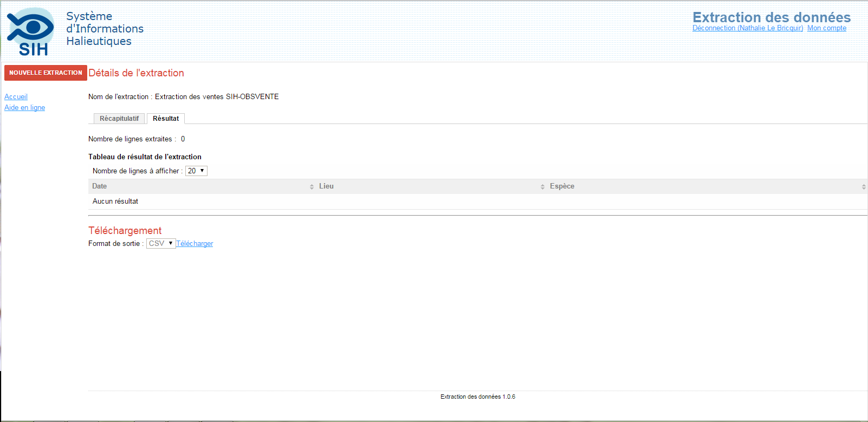Open the rows-to-display dropdown showing 20
The height and width of the screenshot is (422, 868).
point(196,171)
